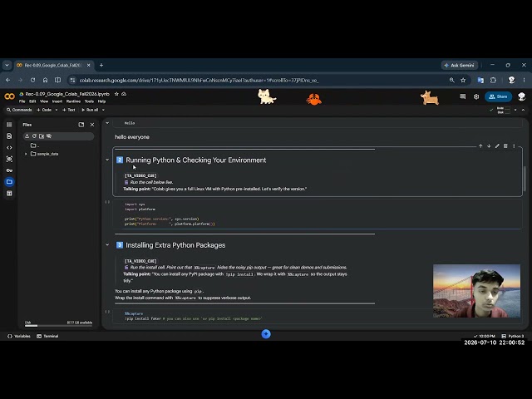Move the selected cell up
The height and width of the screenshot is (399, 532).
point(480,146)
